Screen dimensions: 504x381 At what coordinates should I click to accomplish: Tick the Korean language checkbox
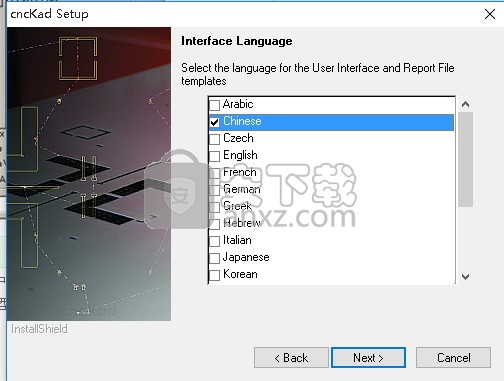tap(214, 275)
